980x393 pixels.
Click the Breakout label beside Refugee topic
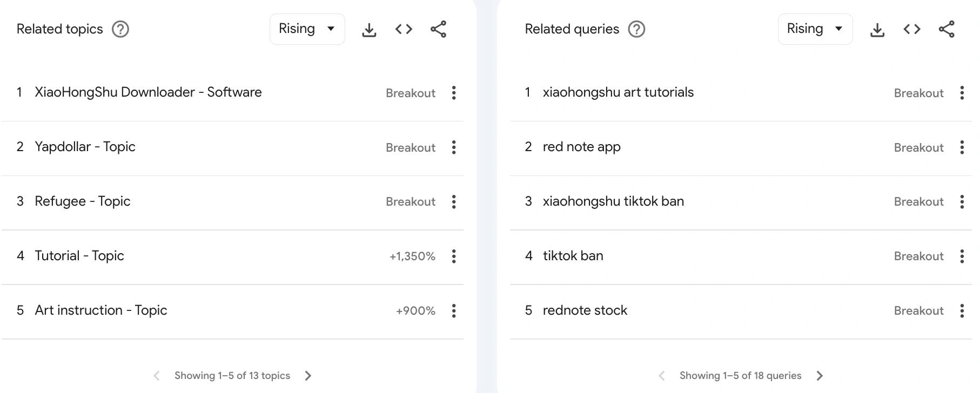coord(410,201)
